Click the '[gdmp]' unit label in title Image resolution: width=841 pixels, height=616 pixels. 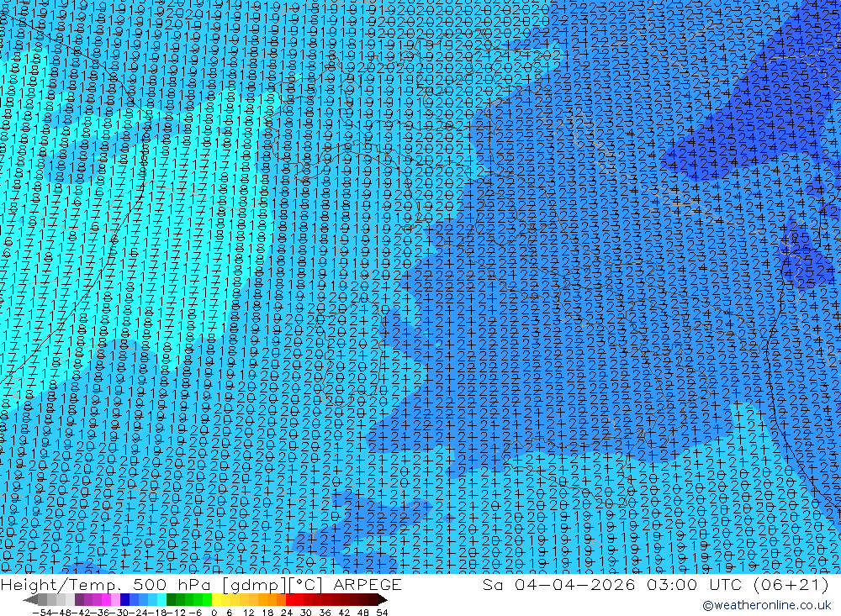point(254,584)
